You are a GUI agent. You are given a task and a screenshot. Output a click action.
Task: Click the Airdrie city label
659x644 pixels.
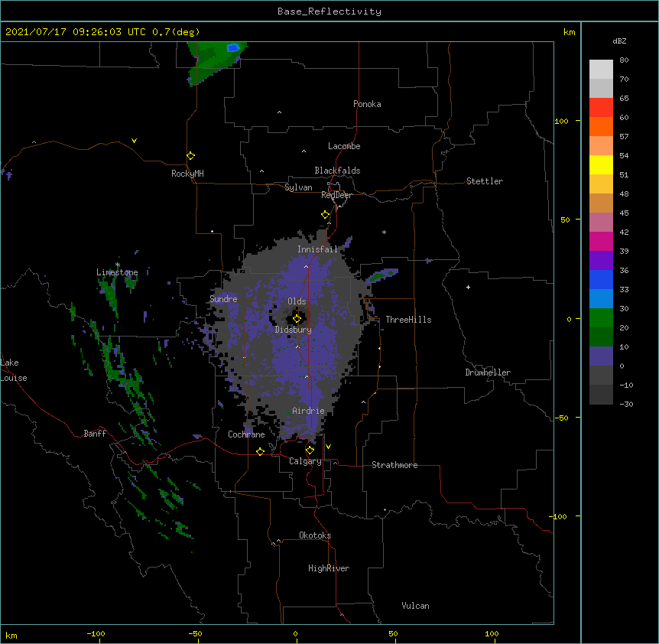(308, 411)
